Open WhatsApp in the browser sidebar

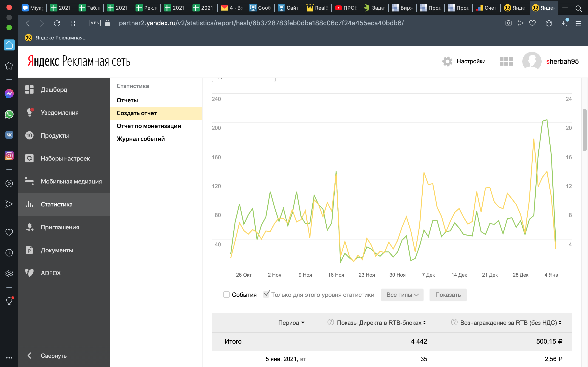[x=9, y=114]
